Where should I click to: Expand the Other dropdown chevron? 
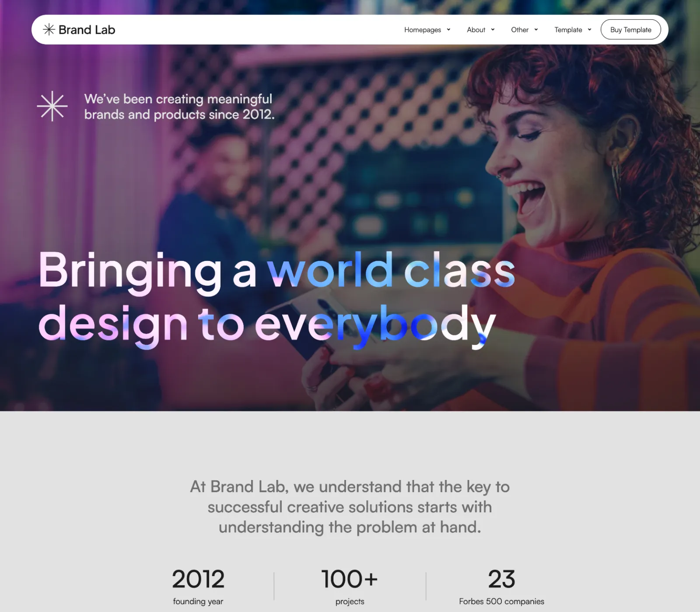536,30
